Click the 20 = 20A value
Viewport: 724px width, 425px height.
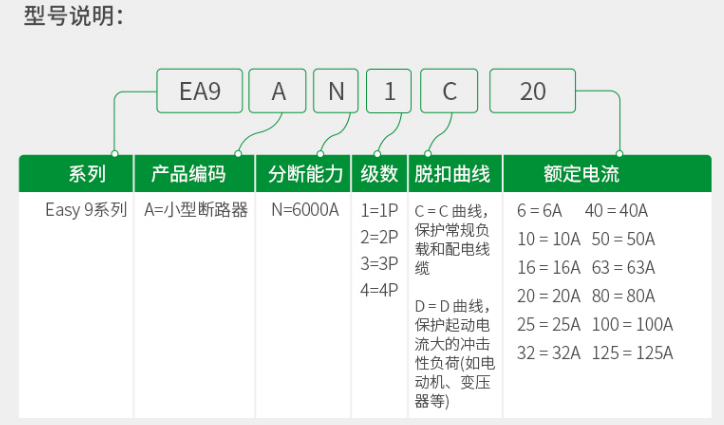click(549, 296)
